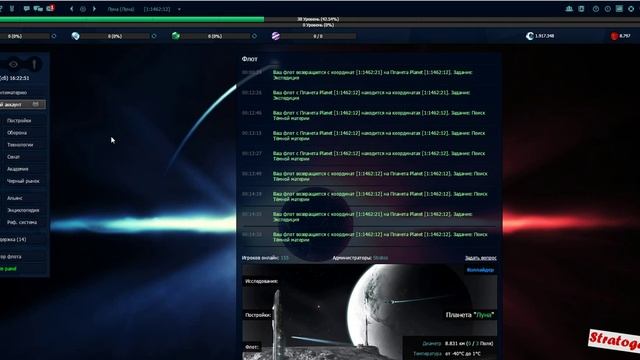Click the Флот section heading
The width and height of the screenshot is (640, 360).
tap(249, 59)
